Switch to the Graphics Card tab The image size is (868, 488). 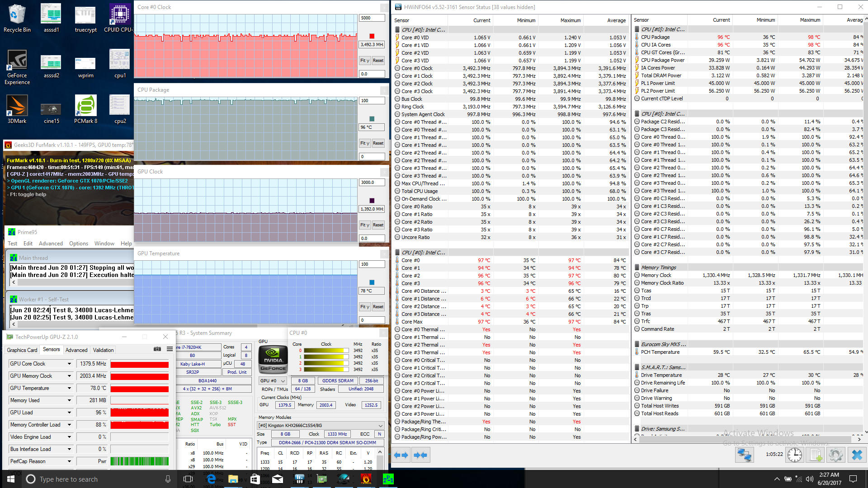pos(22,350)
